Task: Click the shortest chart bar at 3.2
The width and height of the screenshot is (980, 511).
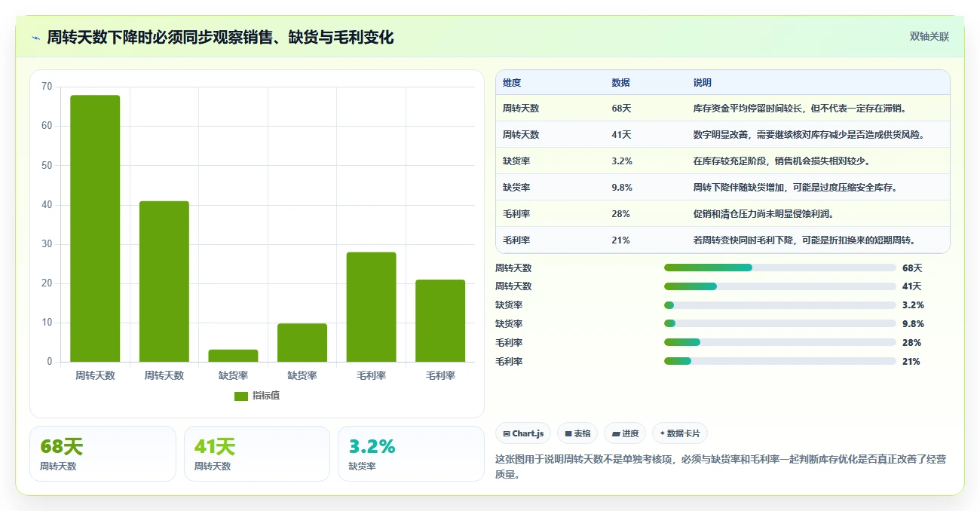Action: pyautogui.click(x=233, y=356)
